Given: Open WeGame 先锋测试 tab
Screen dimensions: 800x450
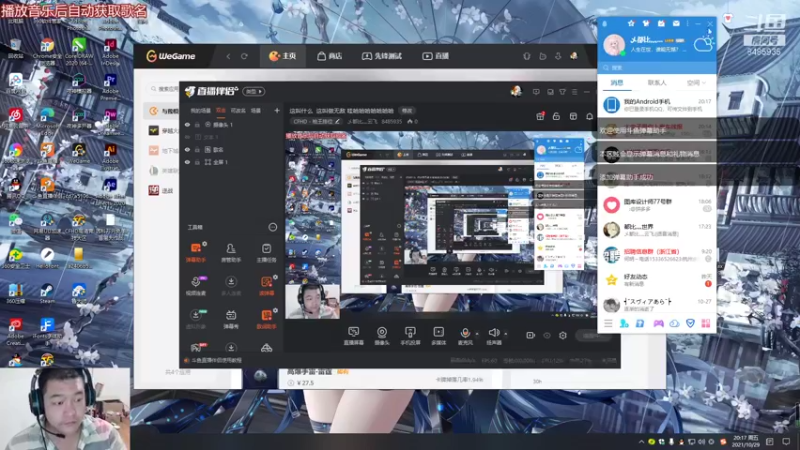Looking at the screenshot, I should point(382,56).
